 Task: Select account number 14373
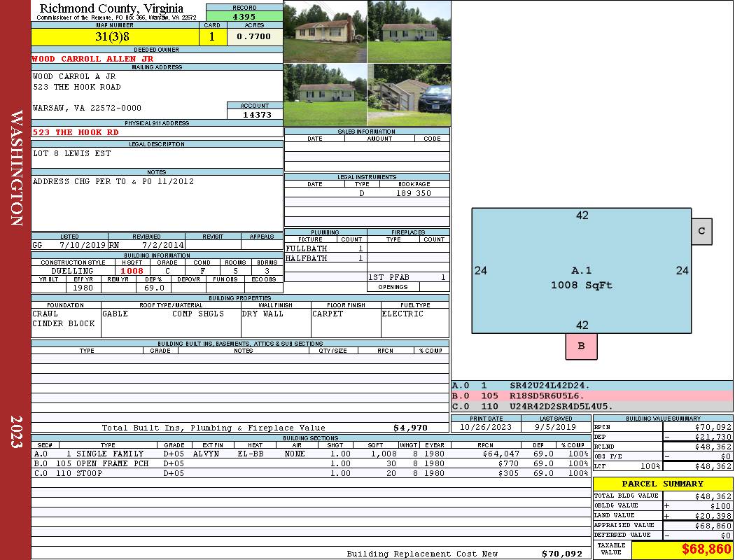point(255,115)
